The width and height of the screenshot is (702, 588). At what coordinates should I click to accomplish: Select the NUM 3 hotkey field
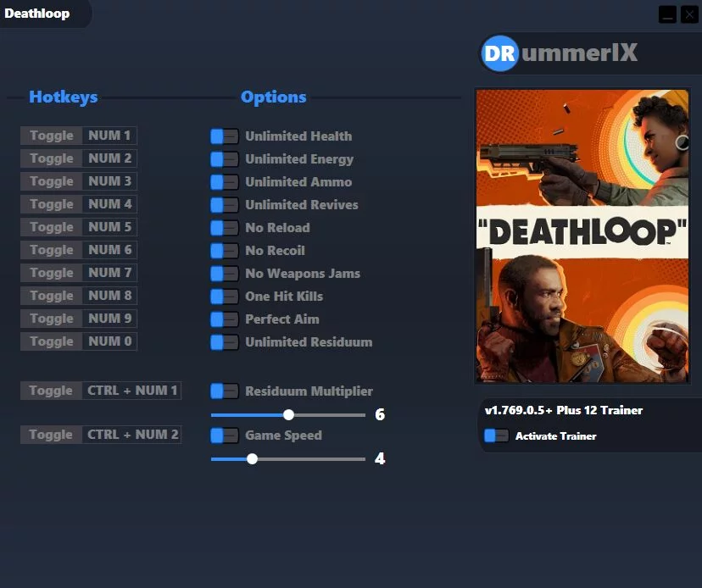pyautogui.click(x=109, y=181)
